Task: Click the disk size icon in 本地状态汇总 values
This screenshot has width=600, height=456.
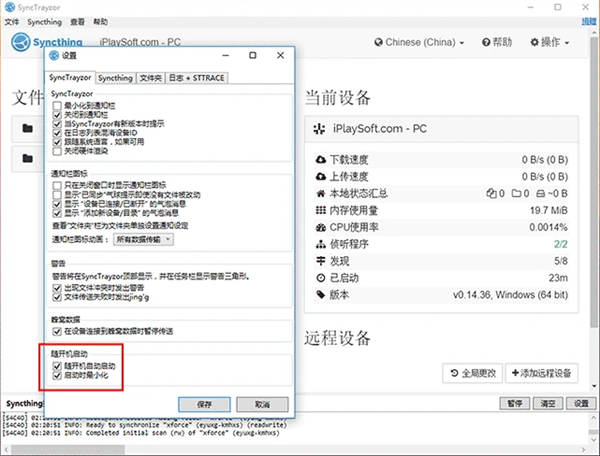Action: pyautogui.click(x=540, y=194)
